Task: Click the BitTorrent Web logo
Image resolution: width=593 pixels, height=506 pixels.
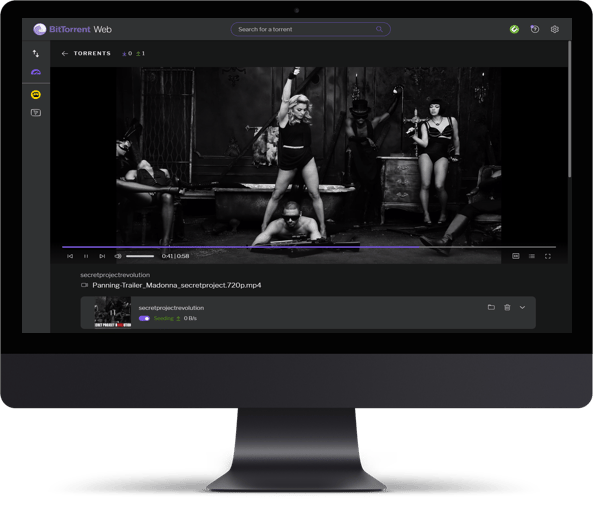Action: coord(73,29)
